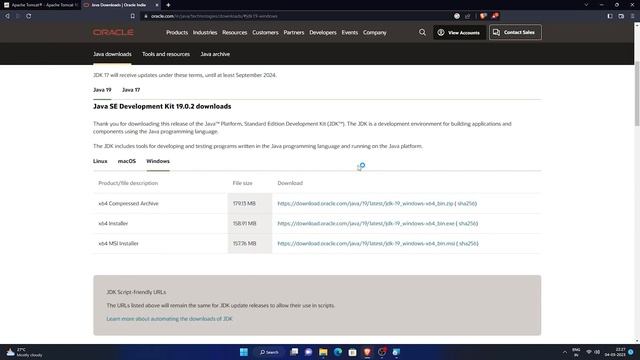The image size is (640, 360).
Task: Bookmark this page via bookmark icon
Action: pyautogui.click(x=133, y=16)
